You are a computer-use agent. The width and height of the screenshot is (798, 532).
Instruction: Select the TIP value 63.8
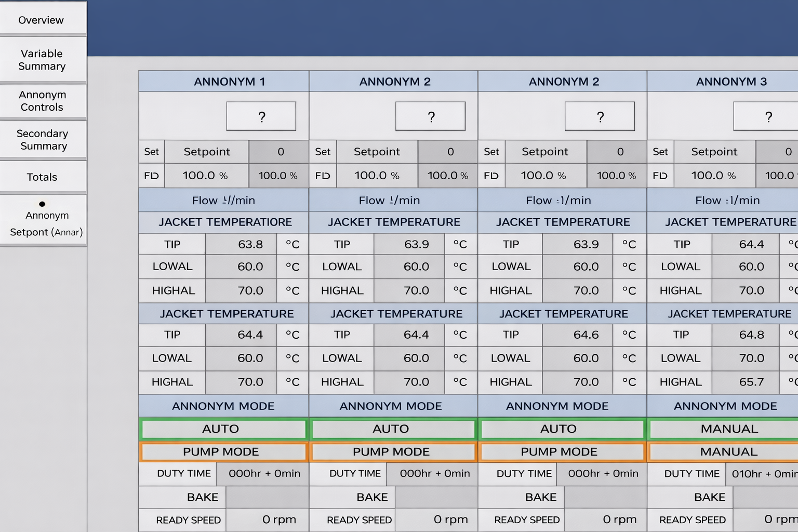(241, 244)
